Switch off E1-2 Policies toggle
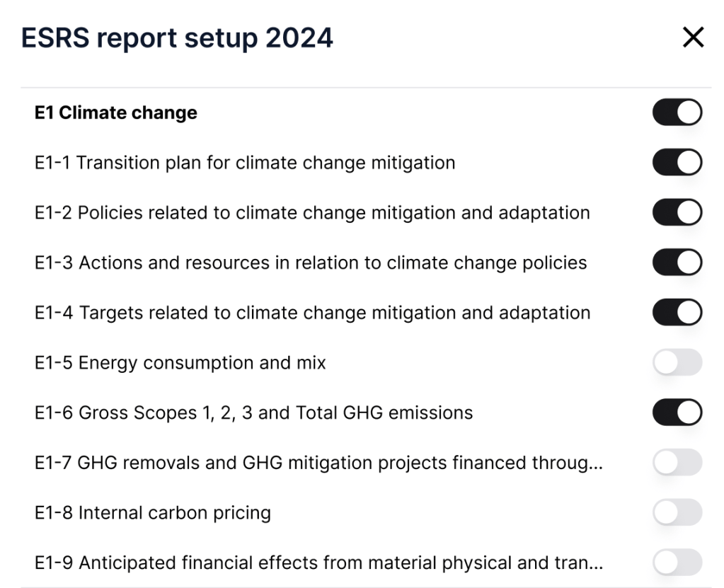 (x=677, y=212)
